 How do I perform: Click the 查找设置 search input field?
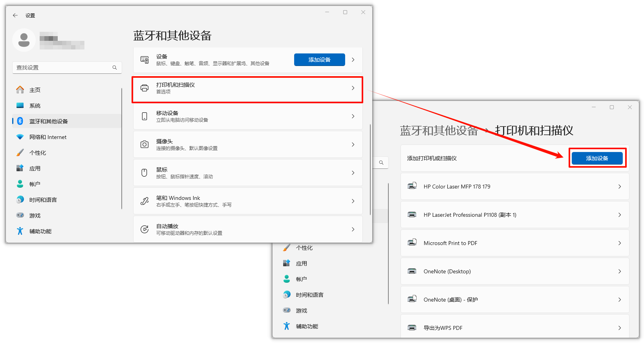click(x=63, y=68)
